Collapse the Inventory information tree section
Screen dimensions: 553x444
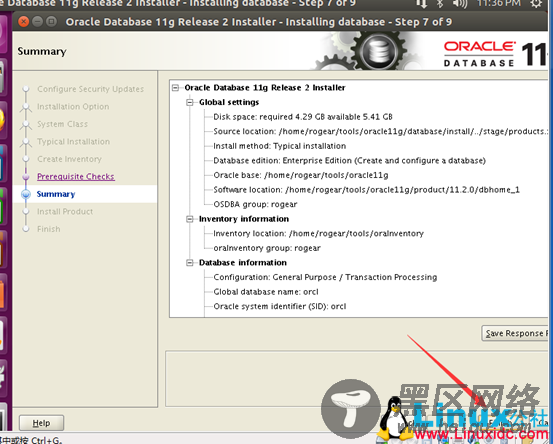click(190, 219)
